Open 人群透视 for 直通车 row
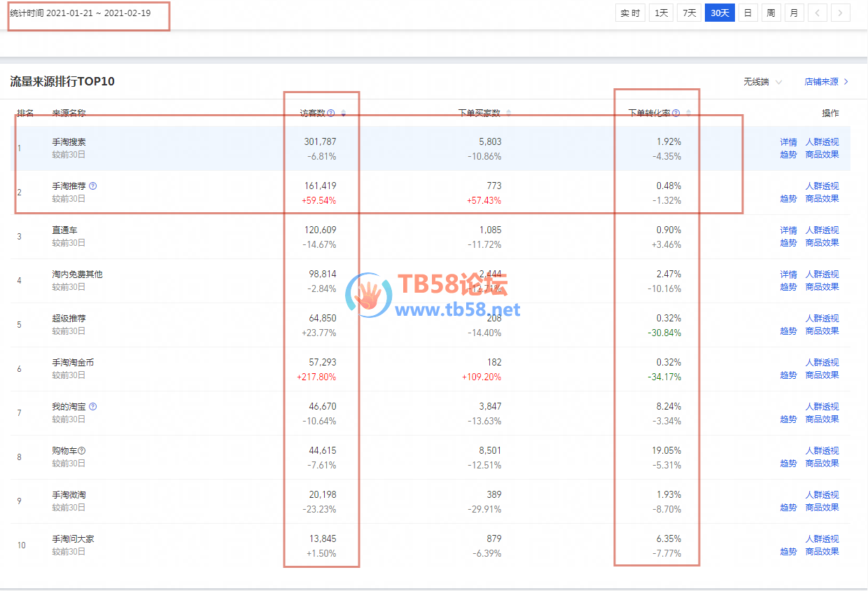This screenshot has height=591, width=868. [822, 230]
